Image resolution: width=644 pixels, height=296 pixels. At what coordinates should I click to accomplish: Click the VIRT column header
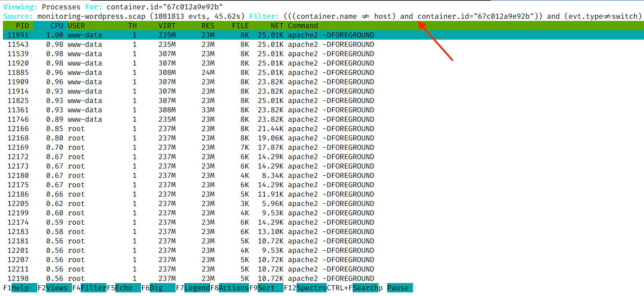[x=167, y=26]
